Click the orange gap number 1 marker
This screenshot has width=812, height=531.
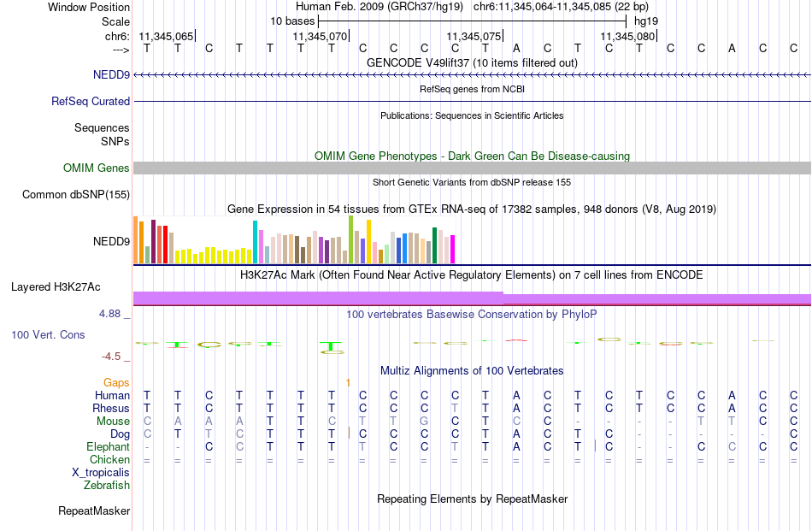(348, 383)
